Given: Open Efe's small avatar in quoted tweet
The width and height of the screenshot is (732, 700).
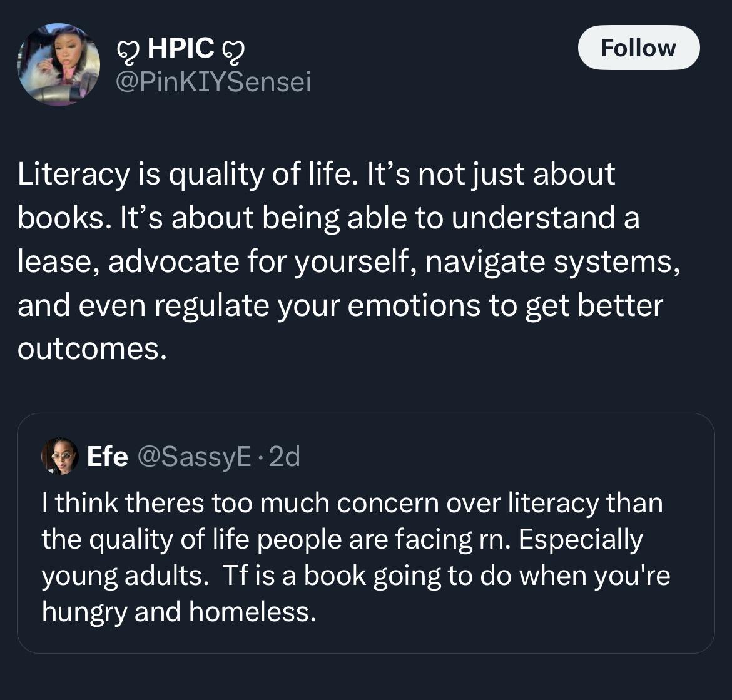Looking at the screenshot, I should click(60, 456).
